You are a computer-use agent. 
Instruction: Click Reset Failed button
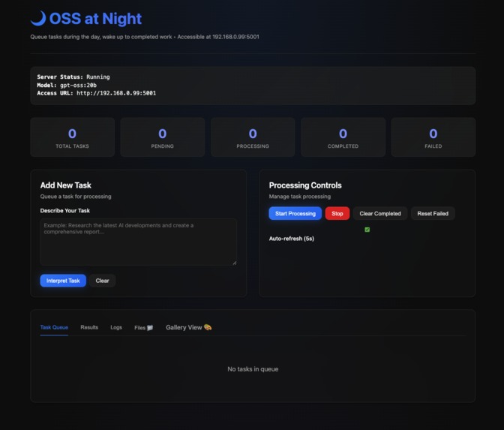433,214
